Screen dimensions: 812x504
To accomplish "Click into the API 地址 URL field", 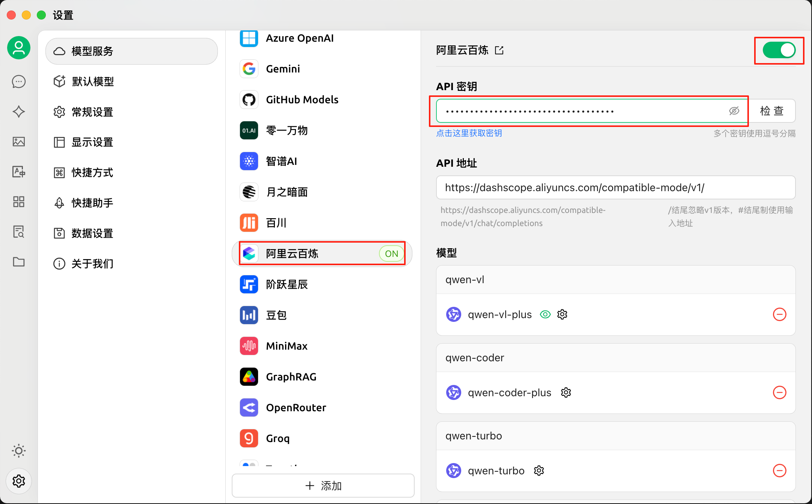I will [616, 187].
